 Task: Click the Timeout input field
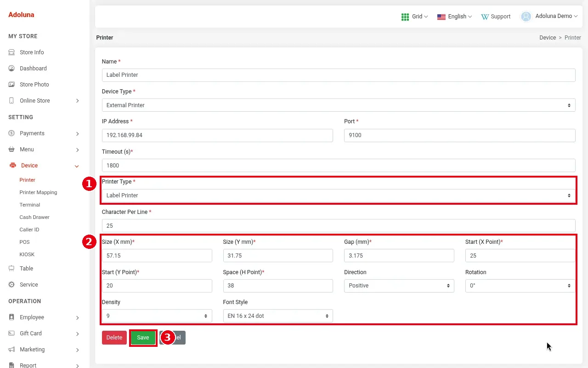[x=339, y=166]
